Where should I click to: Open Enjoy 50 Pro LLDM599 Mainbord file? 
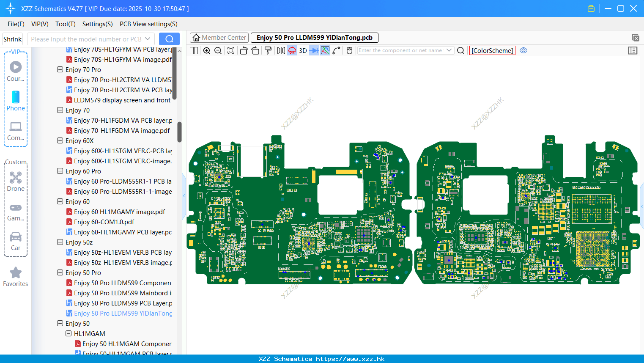tap(119, 293)
